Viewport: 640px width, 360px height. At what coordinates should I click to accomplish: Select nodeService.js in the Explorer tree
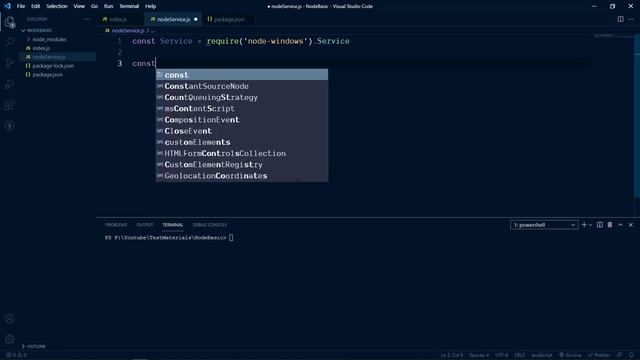(49, 57)
